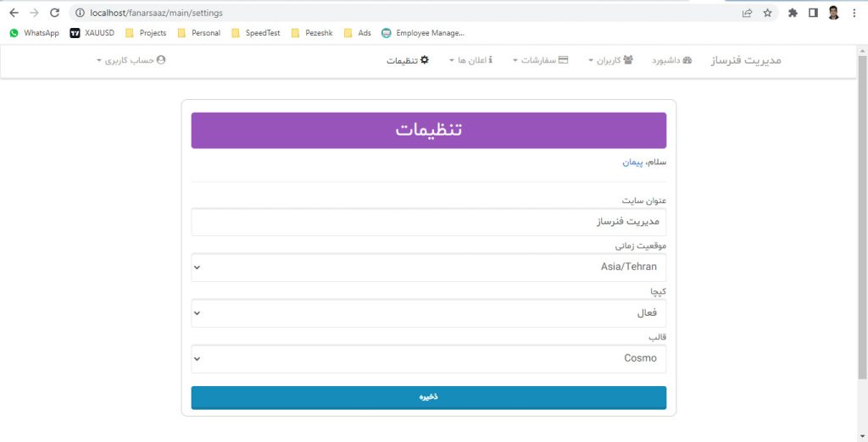
Task: Open the حساب کاربری account dropdown
Action: point(131,60)
